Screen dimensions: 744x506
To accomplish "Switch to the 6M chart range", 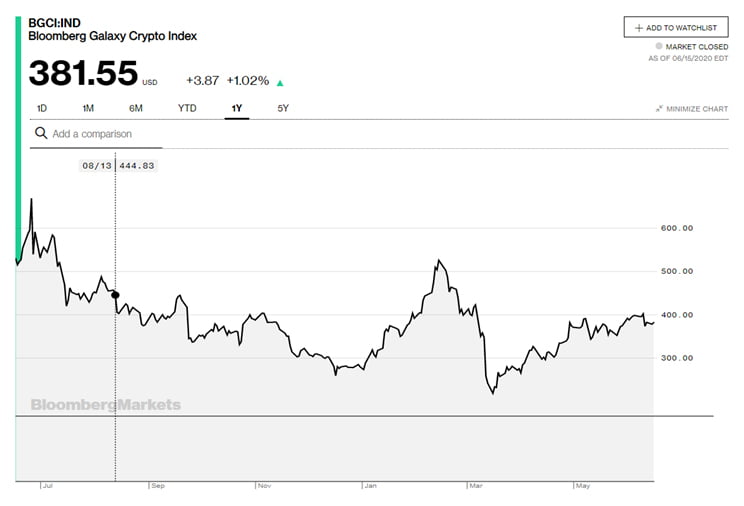I will (x=136, y=109).
